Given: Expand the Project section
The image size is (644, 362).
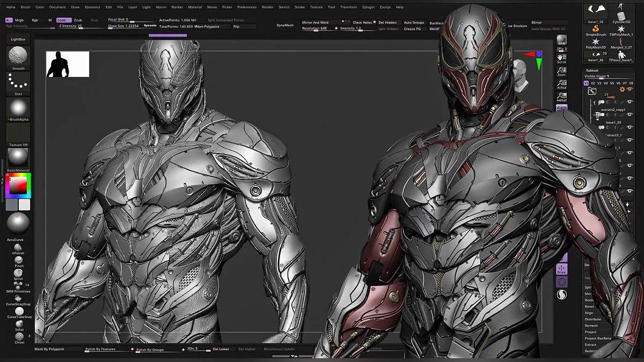Looking at the screenshot, I should tap(590, 332).
